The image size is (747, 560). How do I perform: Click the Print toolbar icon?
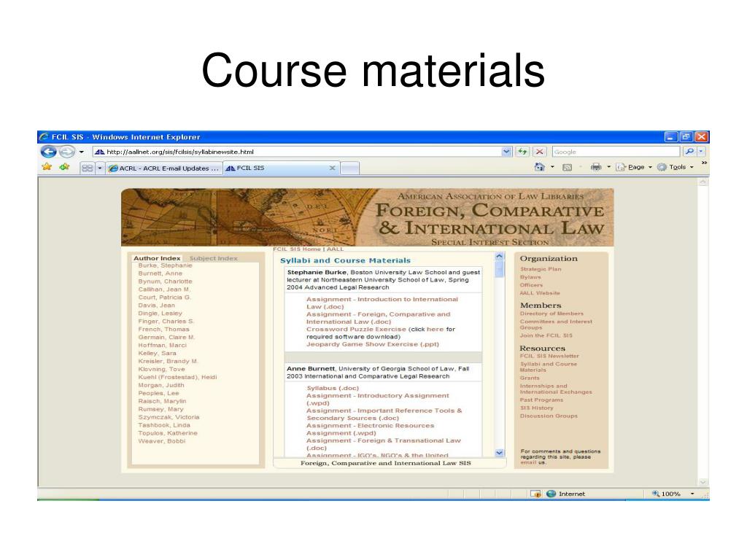(x=596, y=167)
